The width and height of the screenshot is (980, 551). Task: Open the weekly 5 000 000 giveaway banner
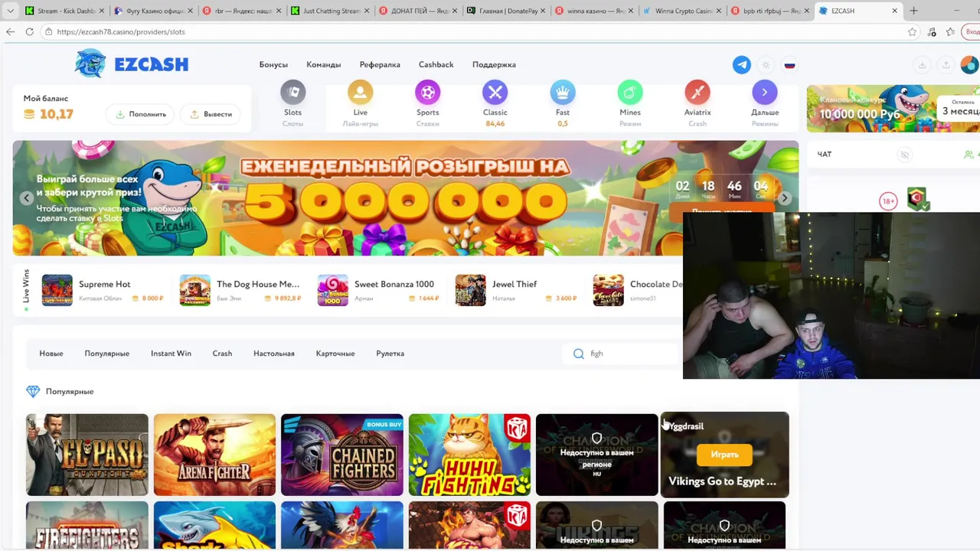point(405,197)
